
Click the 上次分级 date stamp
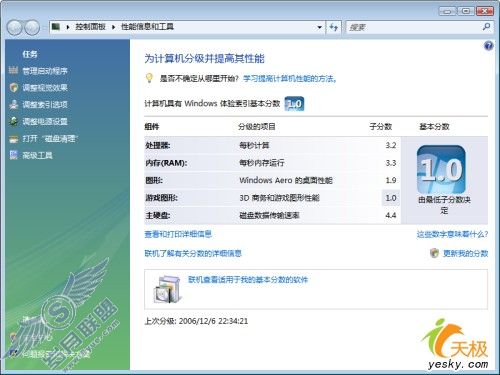(196, 321)
